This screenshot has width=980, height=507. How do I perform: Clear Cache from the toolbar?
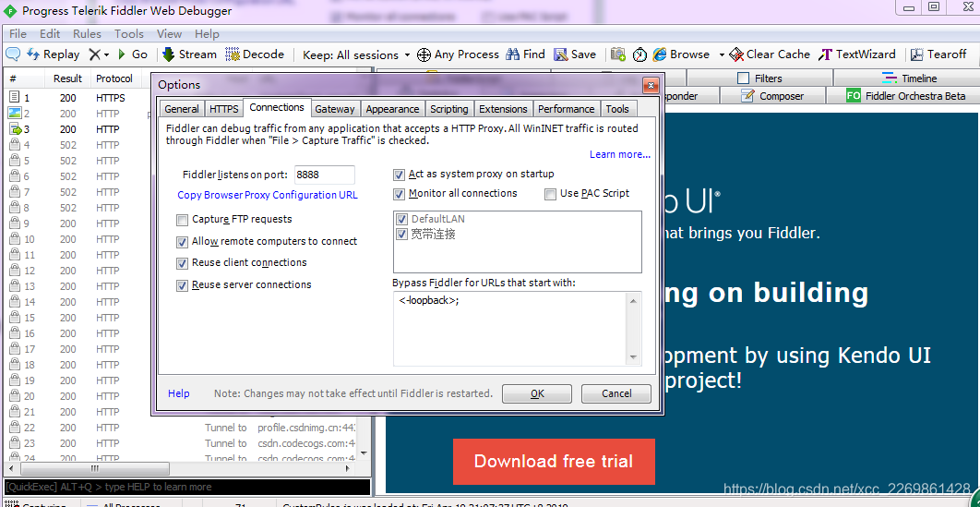(770, 54)
